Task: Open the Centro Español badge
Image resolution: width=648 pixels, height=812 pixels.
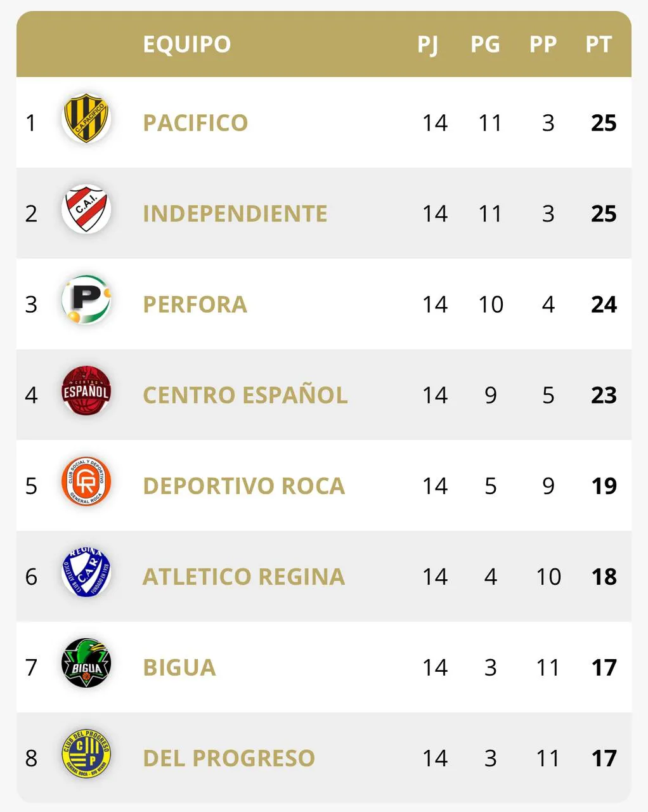Action: pos(86,391)
